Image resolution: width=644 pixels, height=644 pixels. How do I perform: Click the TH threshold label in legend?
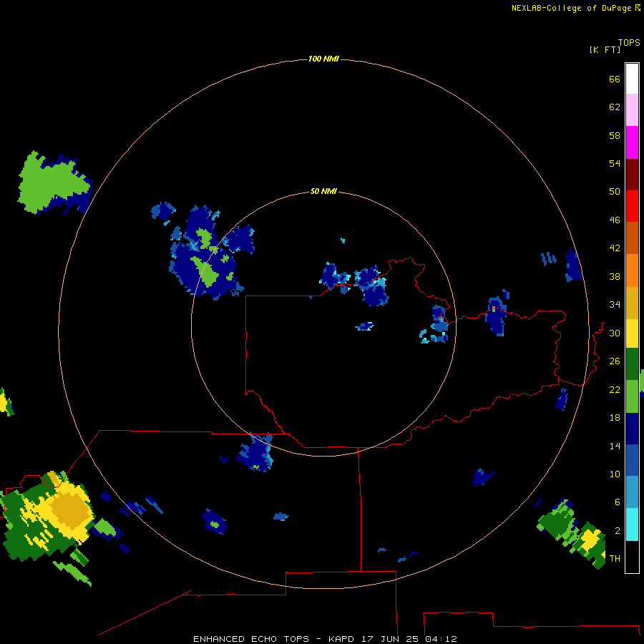[x=615, y=558]
